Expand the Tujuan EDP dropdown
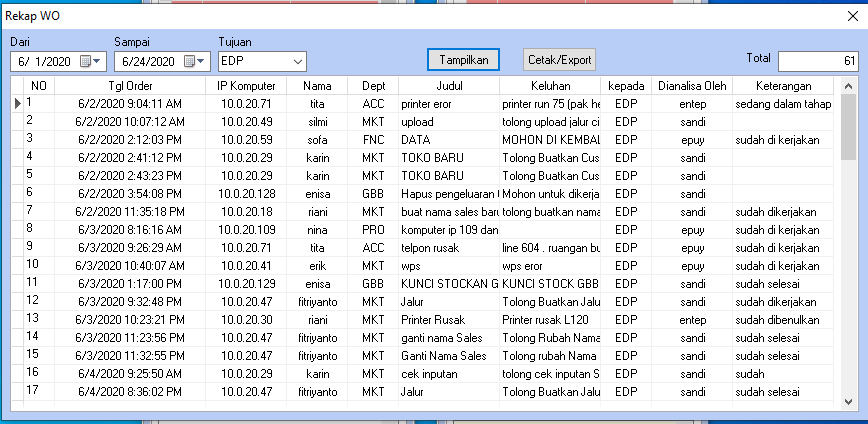Image resolution: width=868 pixels, height=424 pixels. [298, 62]
